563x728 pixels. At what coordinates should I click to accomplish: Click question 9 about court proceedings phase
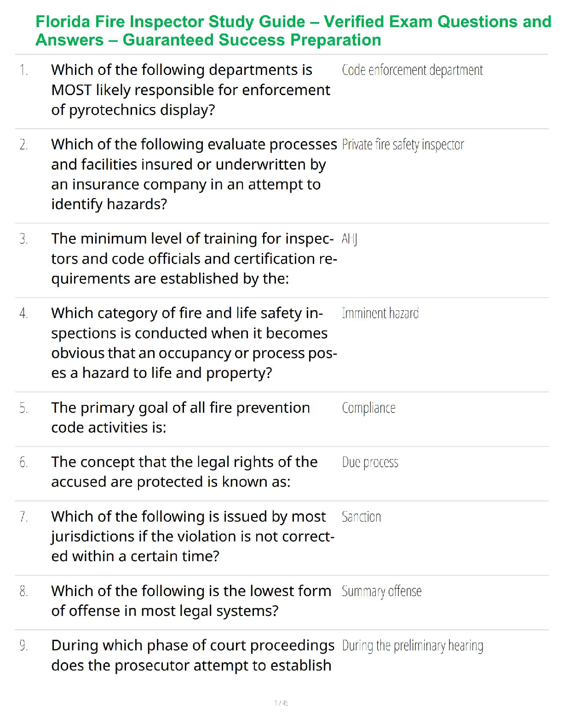(192, 655)
